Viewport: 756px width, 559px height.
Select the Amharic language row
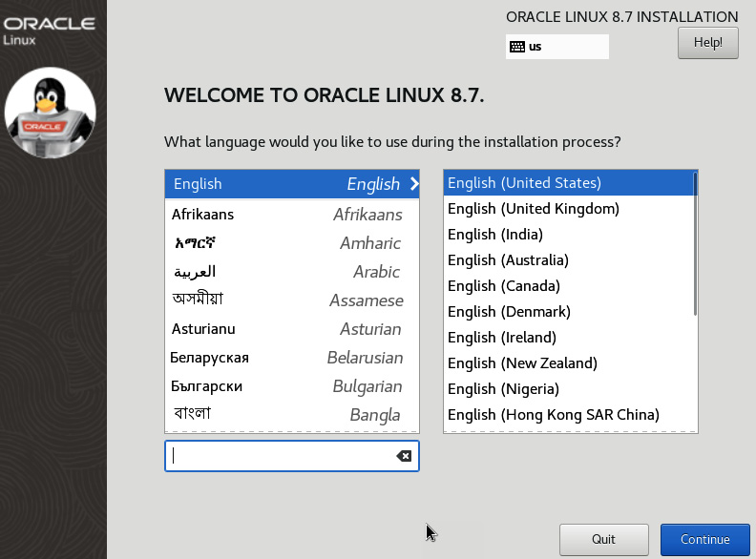[292, 243]
